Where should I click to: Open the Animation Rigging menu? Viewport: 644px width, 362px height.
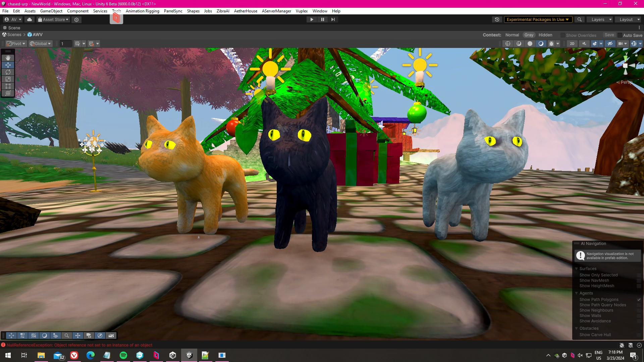[142, 11]
